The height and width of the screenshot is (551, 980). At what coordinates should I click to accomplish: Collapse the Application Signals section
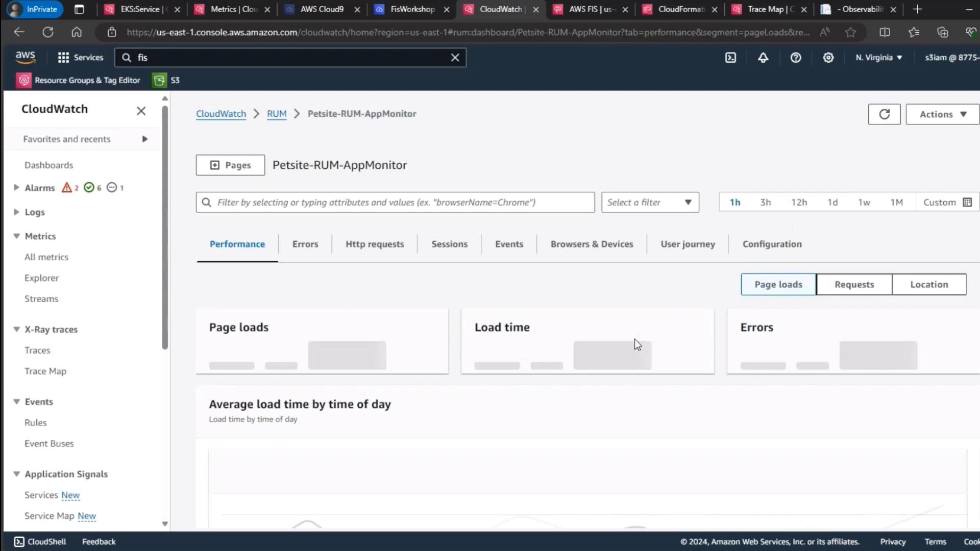tap(16, 474)
